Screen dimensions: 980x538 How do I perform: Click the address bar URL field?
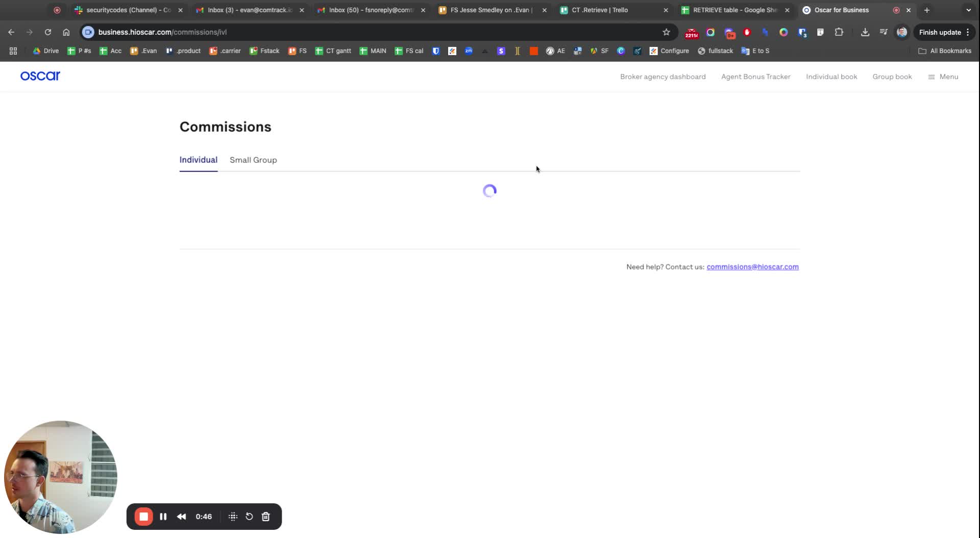[378, 32]
